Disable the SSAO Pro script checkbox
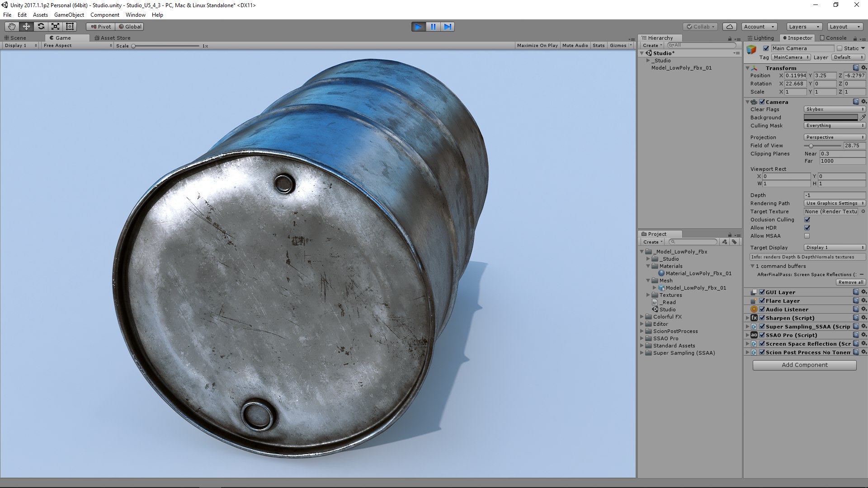This screenshot has height=488, width=868. pyautogui.click(x=762, y=335)
